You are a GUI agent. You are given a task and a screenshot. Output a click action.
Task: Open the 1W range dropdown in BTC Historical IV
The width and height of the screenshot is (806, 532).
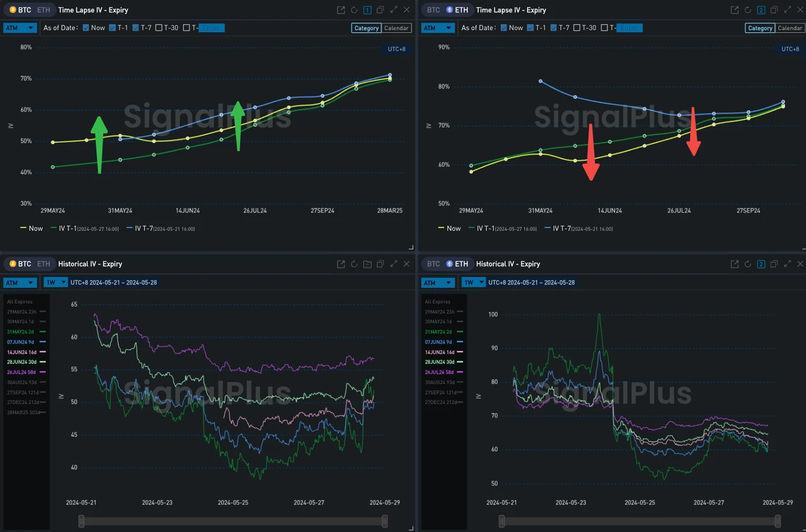(x=55, y=283)
